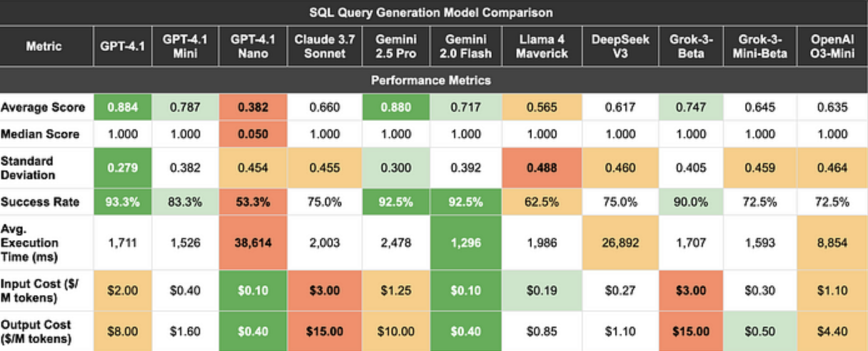Image resolution: width=868 pixels, height=351 pixels.
Task: Click the Average Score row label
Action: (x=46, y=107)
